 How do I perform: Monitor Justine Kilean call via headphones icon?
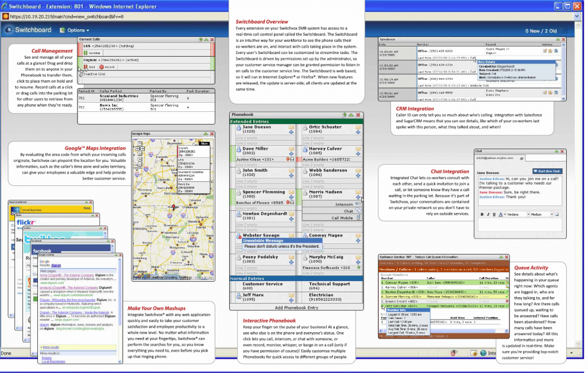pyautogui.click(x=292, y=160)
